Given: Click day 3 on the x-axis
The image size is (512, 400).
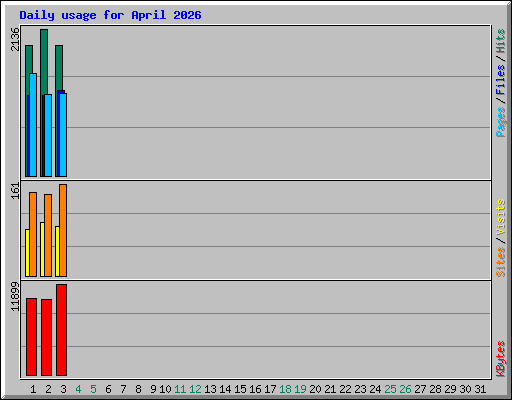Looking at the screenshot, I should [63, 389].
